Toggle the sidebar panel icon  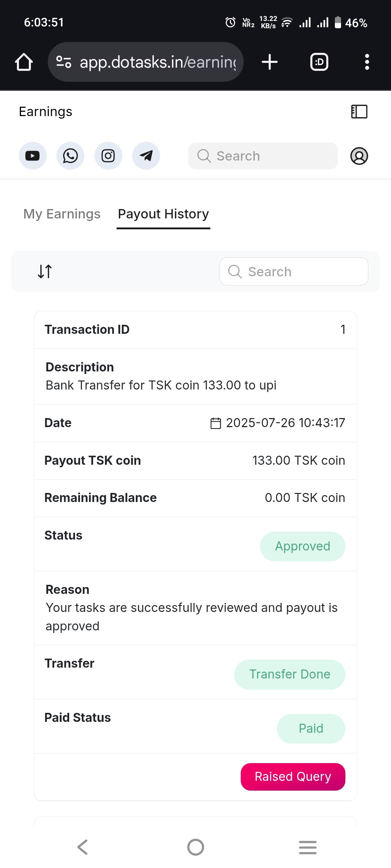point(359,112)
